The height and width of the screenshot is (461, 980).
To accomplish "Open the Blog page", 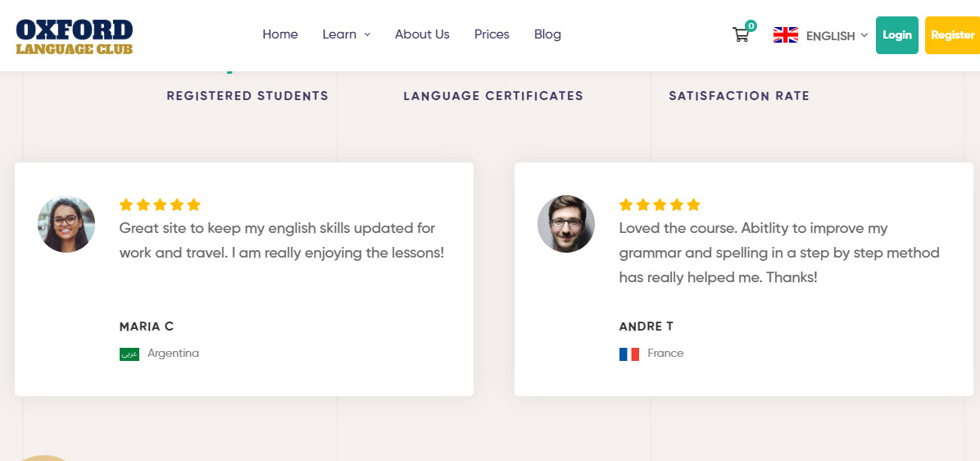I will [x=547, y=34].
